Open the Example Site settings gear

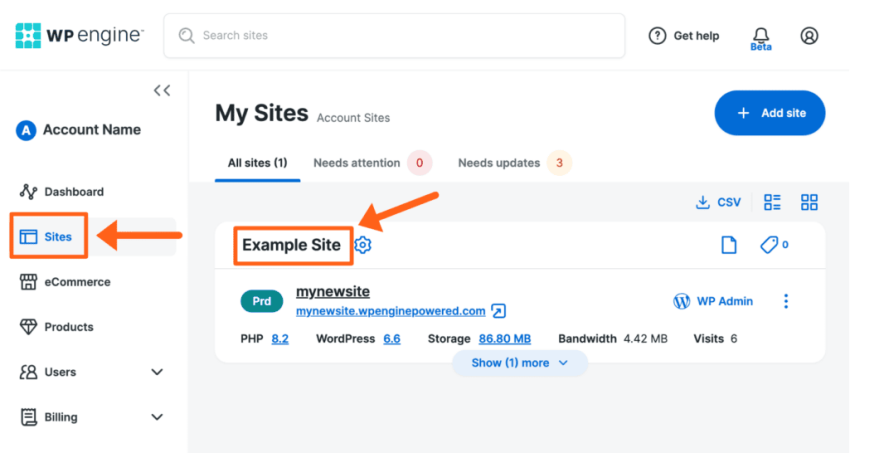point(363,245)
